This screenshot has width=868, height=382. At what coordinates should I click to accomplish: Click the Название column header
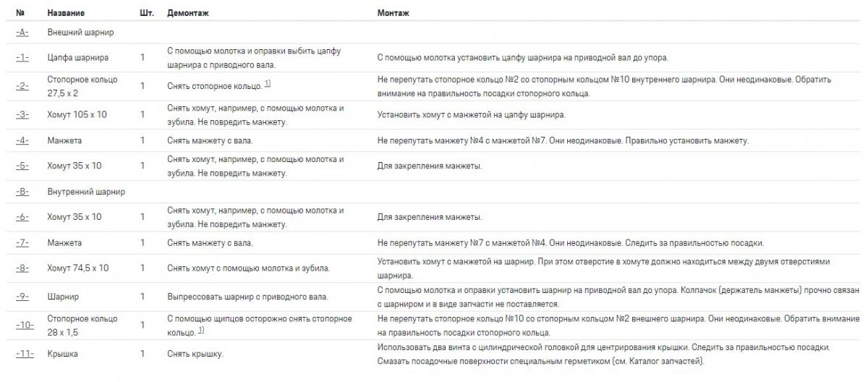[66, 13]
